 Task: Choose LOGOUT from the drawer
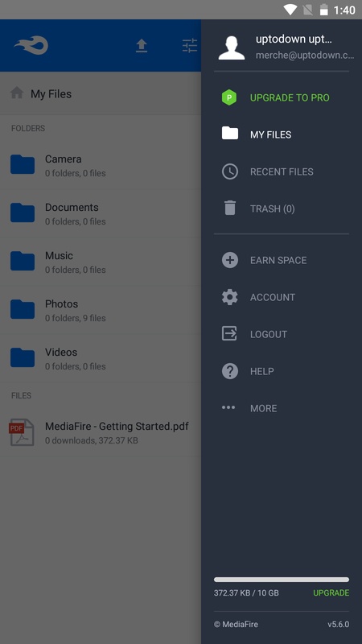(x=269, y=334)
